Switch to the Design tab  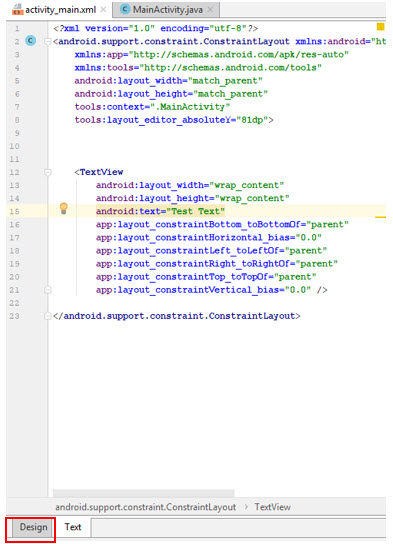point(33,527)
